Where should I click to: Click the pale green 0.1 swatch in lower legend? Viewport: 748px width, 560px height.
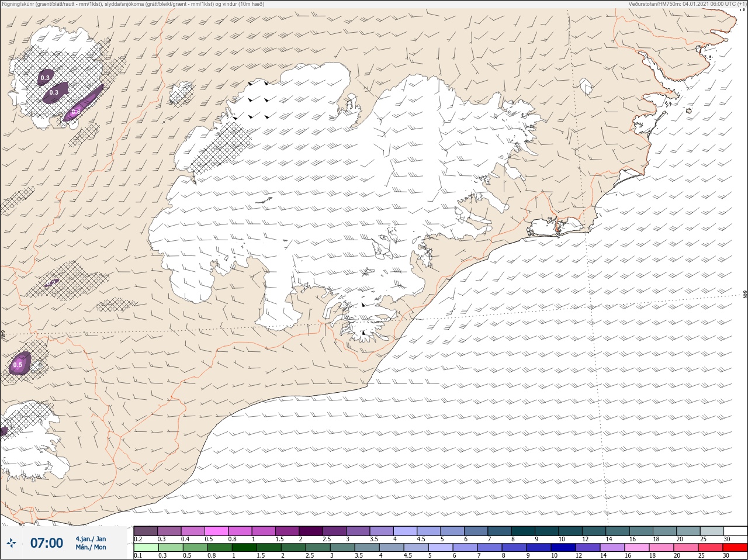coord(146,548)
